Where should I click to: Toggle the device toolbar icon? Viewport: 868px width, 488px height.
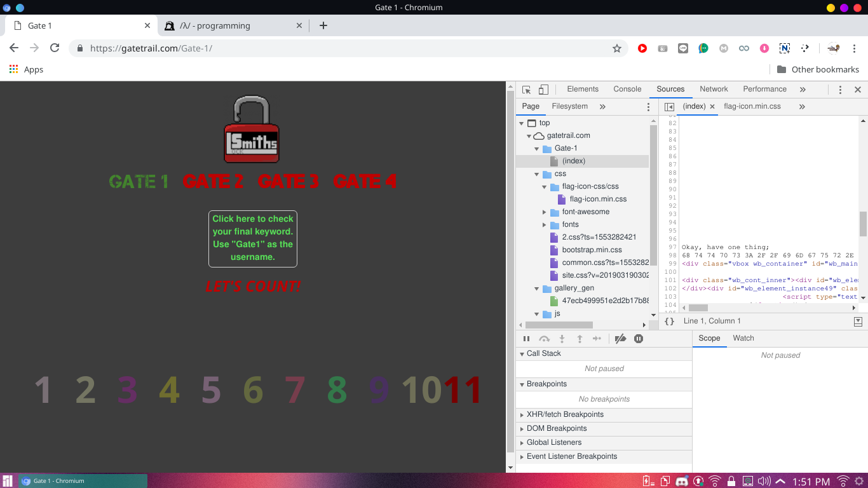pyautogui.click(x=543, y=90)
